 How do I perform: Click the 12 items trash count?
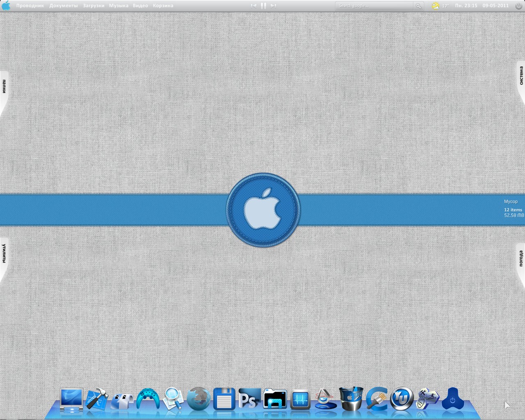coord(513,210)
